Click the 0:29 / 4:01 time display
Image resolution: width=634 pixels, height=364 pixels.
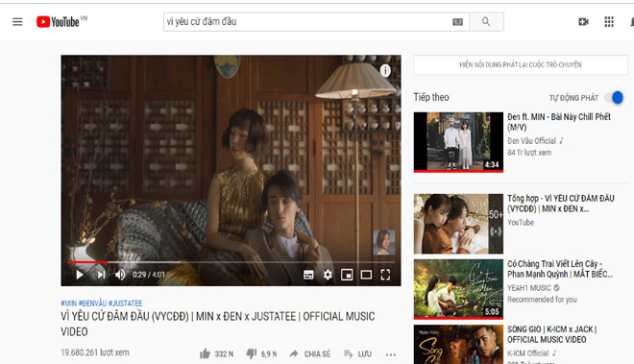coord(148,275)
